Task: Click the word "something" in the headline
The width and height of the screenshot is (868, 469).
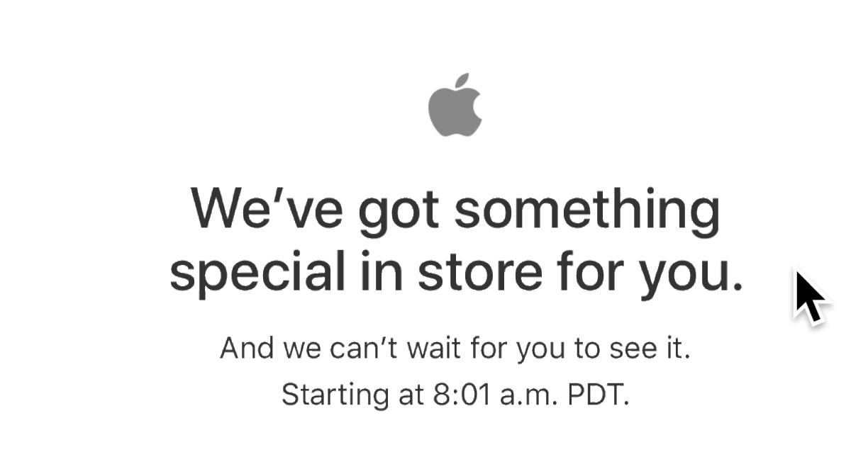Action: pyautogui.click(x=586, y=213)
